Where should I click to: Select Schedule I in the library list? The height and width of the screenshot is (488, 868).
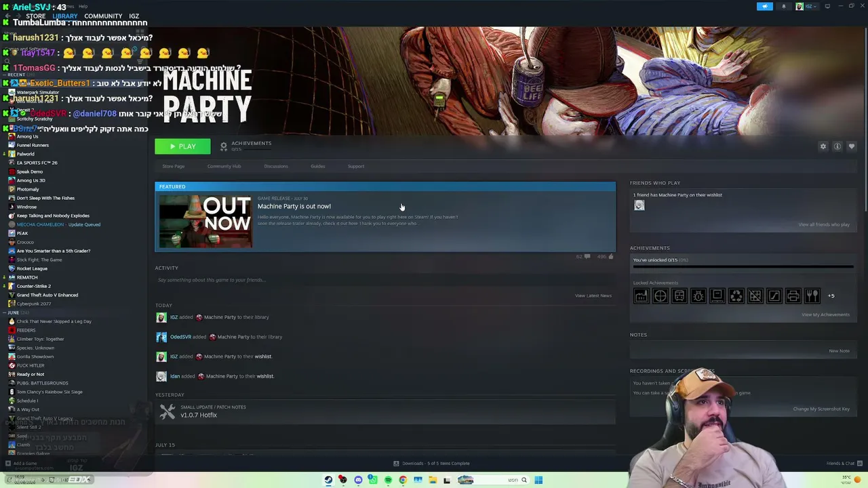[27, 401]
